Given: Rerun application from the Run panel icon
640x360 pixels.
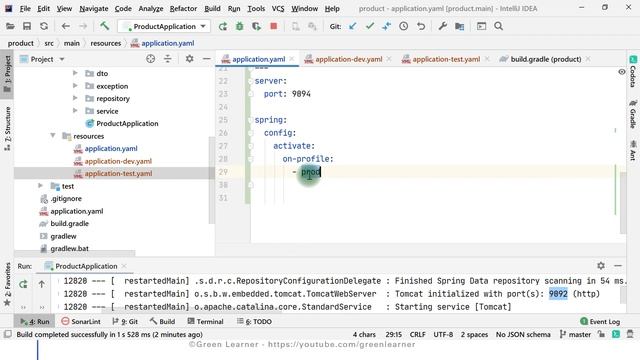Looking at the screenshot, I should [23, 284].
